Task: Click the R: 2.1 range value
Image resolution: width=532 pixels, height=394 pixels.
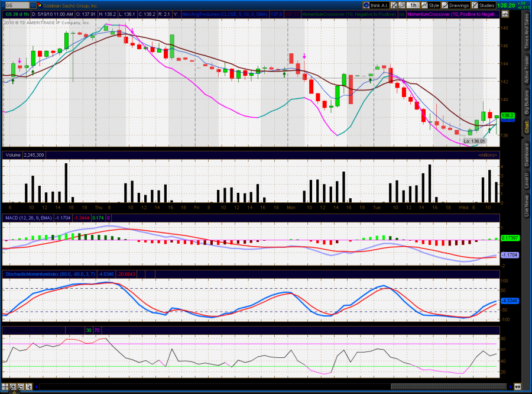Action: [164, 14]
